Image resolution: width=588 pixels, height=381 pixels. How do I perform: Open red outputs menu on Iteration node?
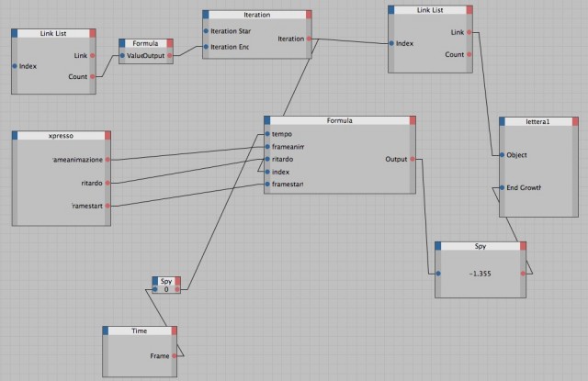pos(309,15)
